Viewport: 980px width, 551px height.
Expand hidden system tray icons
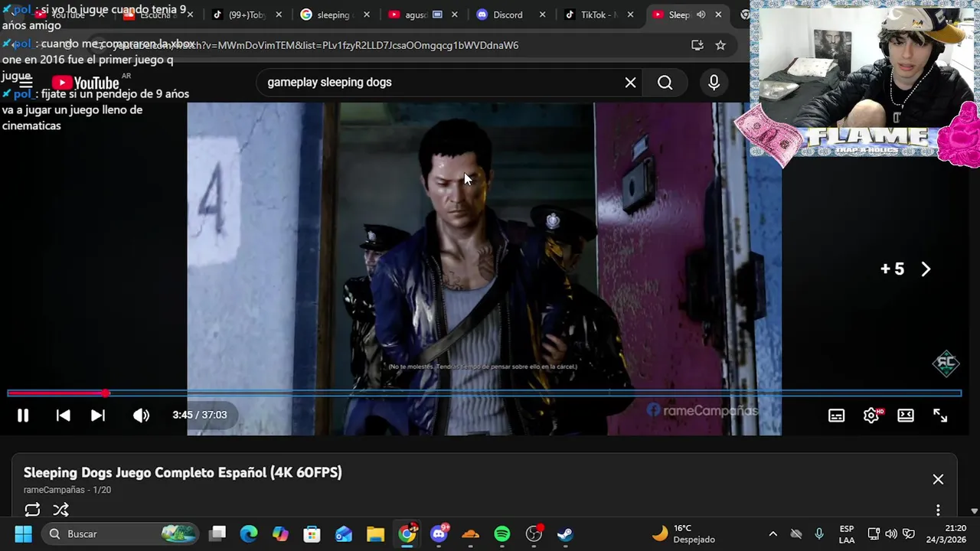click(x=773, y=533)
